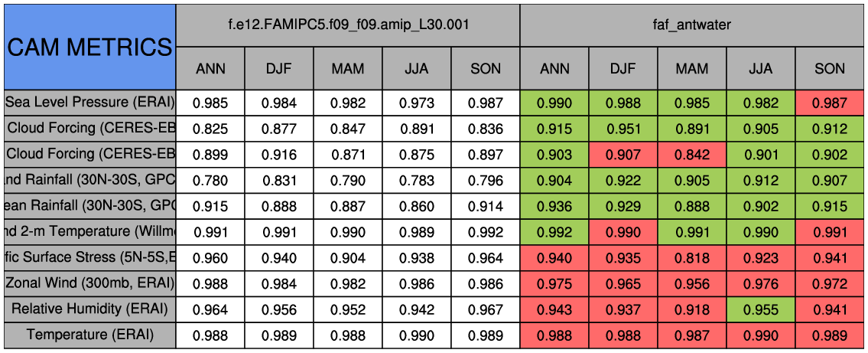Select DJF column header under faf_antwater
Image resolution: width=868 pixels, height=353 pixels.
623,69
